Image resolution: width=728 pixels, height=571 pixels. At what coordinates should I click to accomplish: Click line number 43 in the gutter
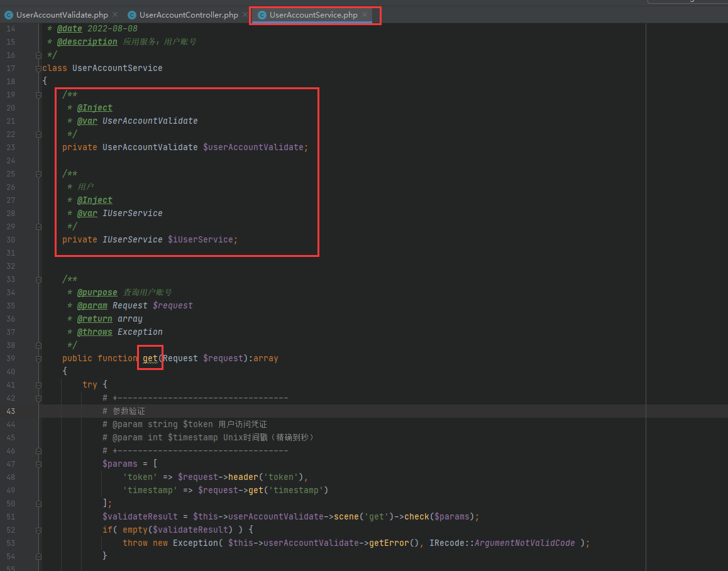(11, 411)
